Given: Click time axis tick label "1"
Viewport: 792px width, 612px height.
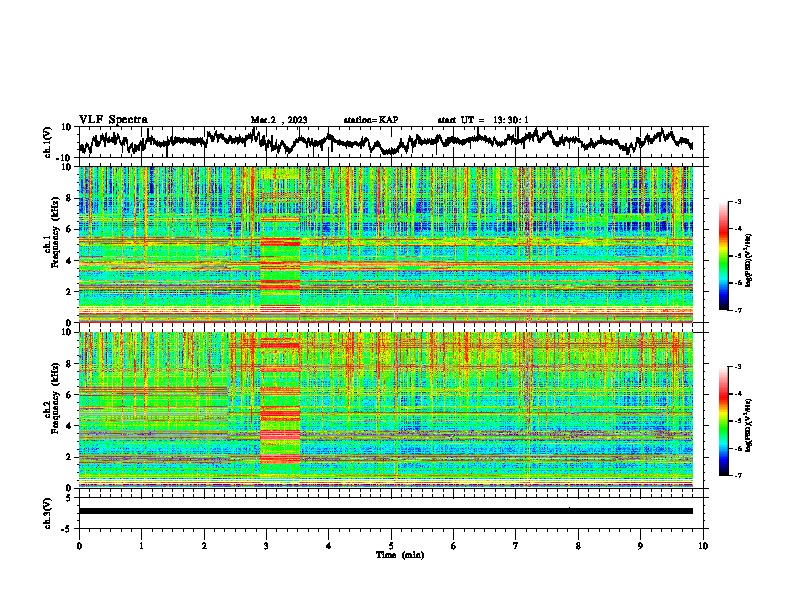Looking at the screenshot, I should [141, 546].
